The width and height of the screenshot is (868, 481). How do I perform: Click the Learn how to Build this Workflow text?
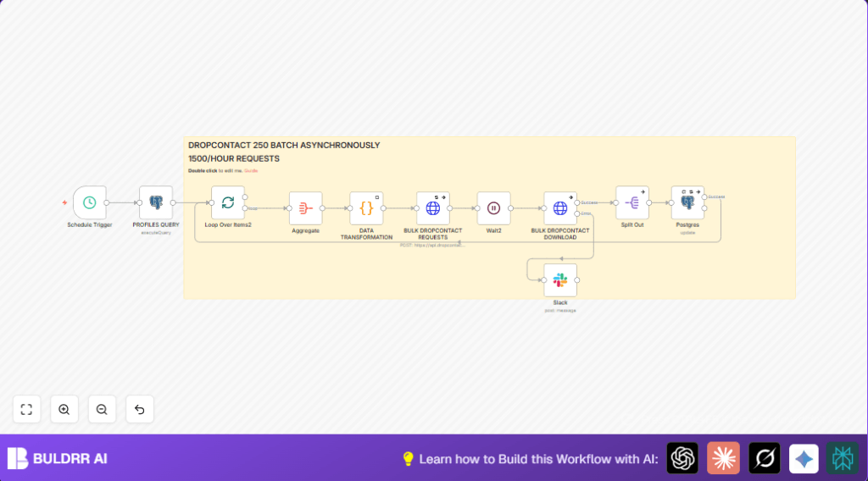pyautogui.click(x=538, y=459)
